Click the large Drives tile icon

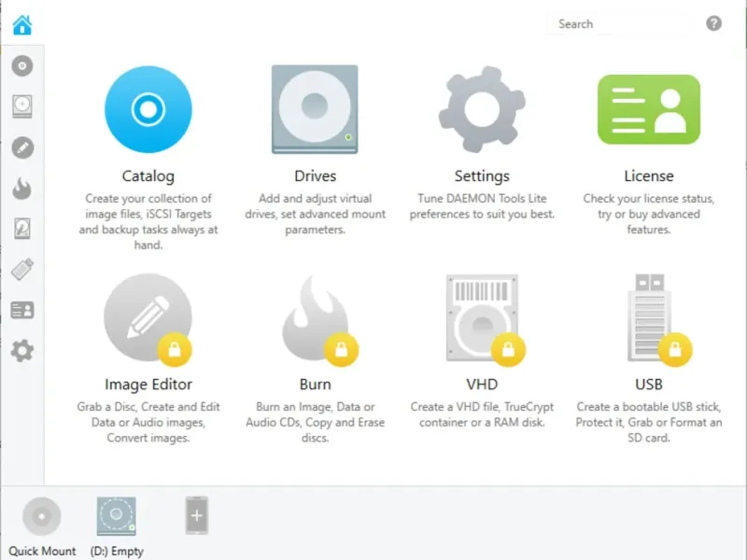pos(315,109)
